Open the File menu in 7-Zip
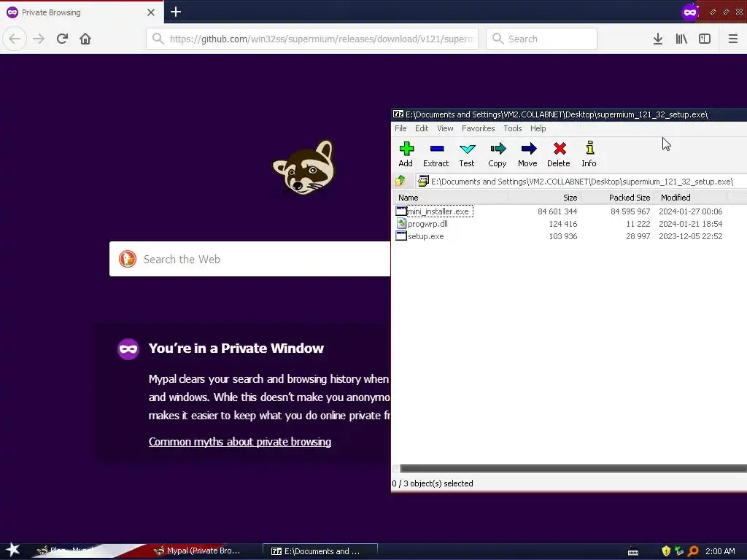 tap(400, 128)
